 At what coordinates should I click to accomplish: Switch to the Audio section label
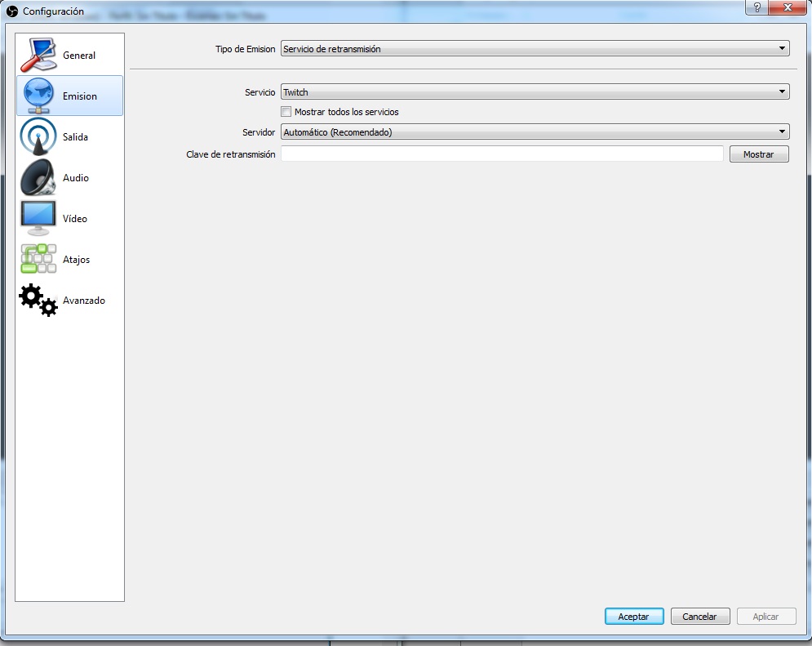[76, 178]
